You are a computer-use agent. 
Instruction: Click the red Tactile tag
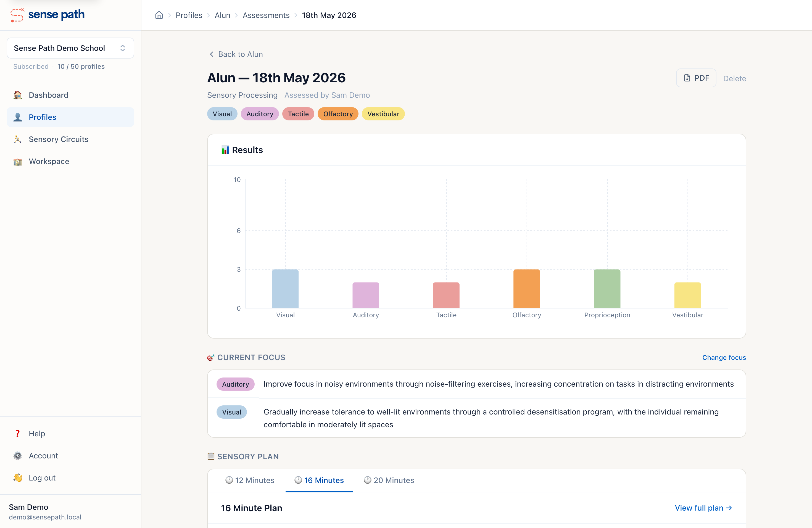pyautogui.click(x=298, y=114)
